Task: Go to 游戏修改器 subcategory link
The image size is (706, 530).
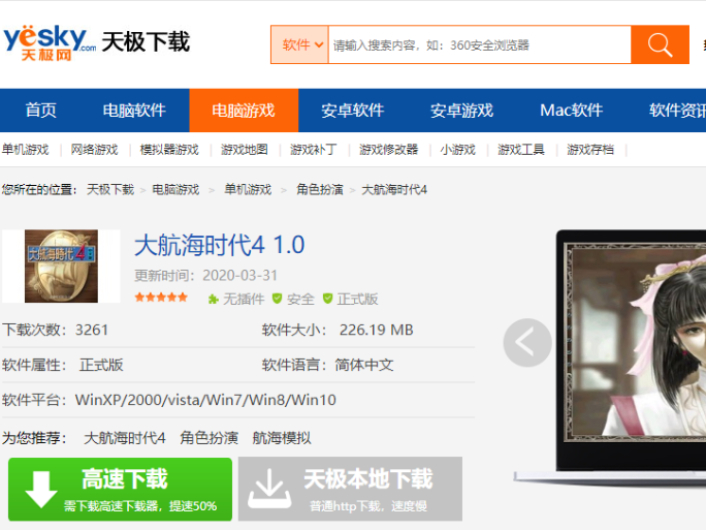Action: (389, 149)
